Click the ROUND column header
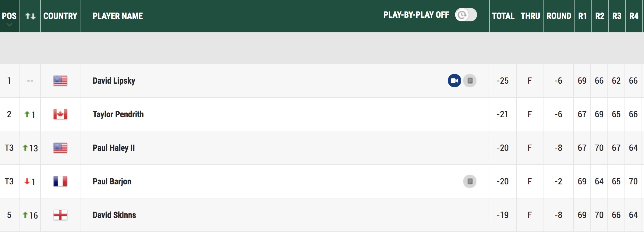The height and width of the screenshot is (232, 644). (559, 16)
